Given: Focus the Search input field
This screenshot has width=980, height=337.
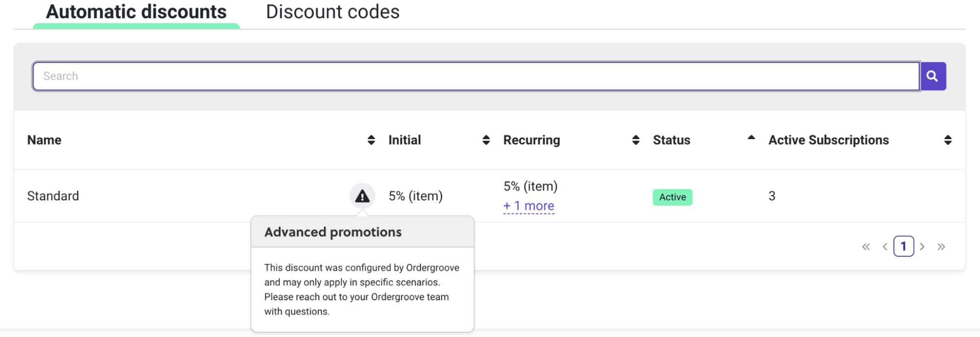Looking at the screenshot, I should [476, 76].
